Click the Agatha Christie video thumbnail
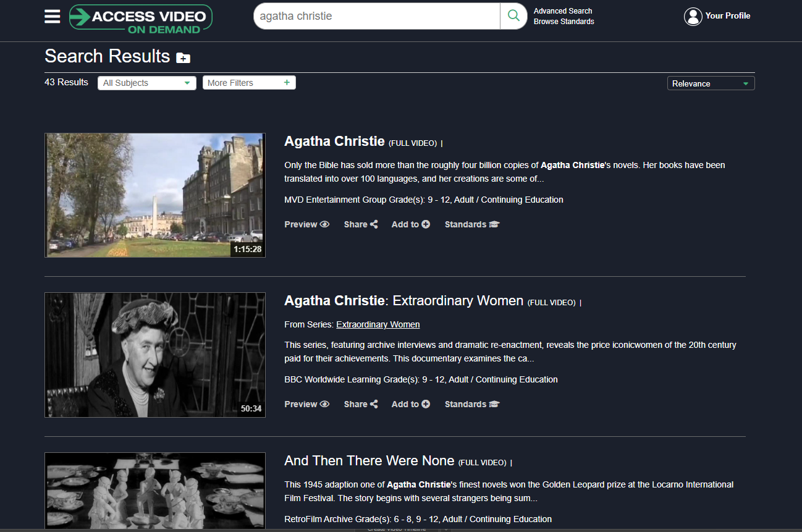The width and height of the screenshot is (802, 532). click(154, 195)
